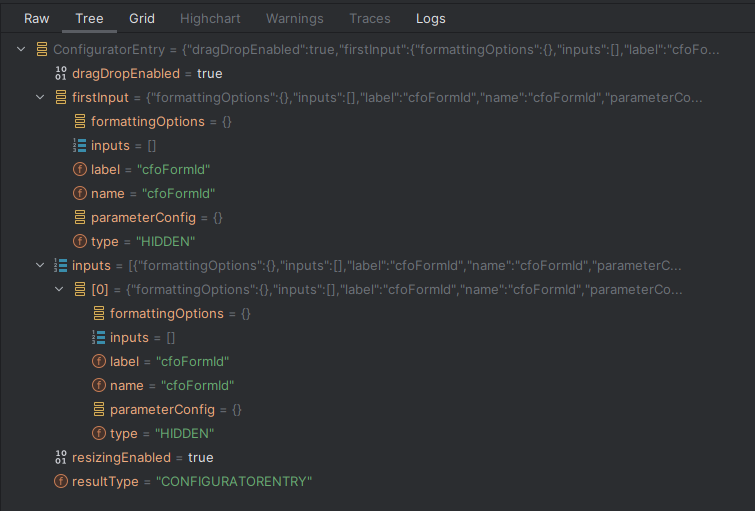The width and height of the screenshot is (755, 511).
Task: Collapse the [0] array element node
Action: (x=59, y=289)
